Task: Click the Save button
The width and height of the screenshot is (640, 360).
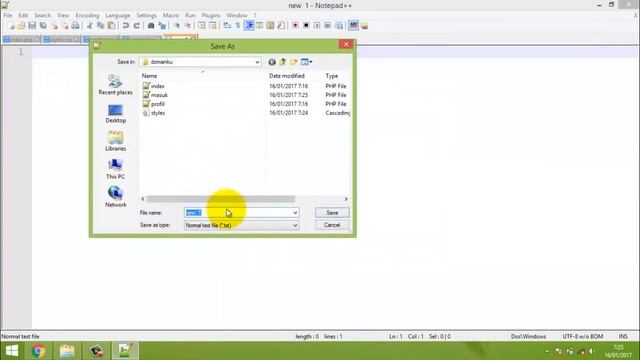Action: [332, 213]
